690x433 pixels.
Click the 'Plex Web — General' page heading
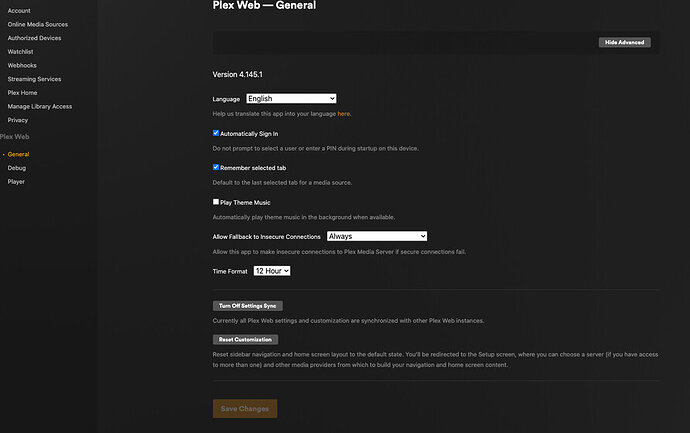[x=264, y=5]
